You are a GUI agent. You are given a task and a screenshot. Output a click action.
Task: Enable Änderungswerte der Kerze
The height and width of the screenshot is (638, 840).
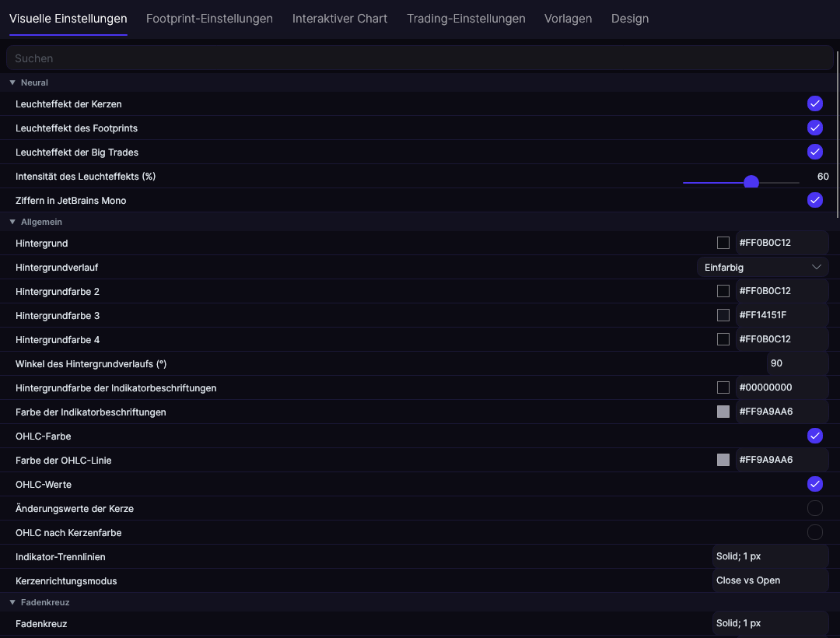pos(815,508)
